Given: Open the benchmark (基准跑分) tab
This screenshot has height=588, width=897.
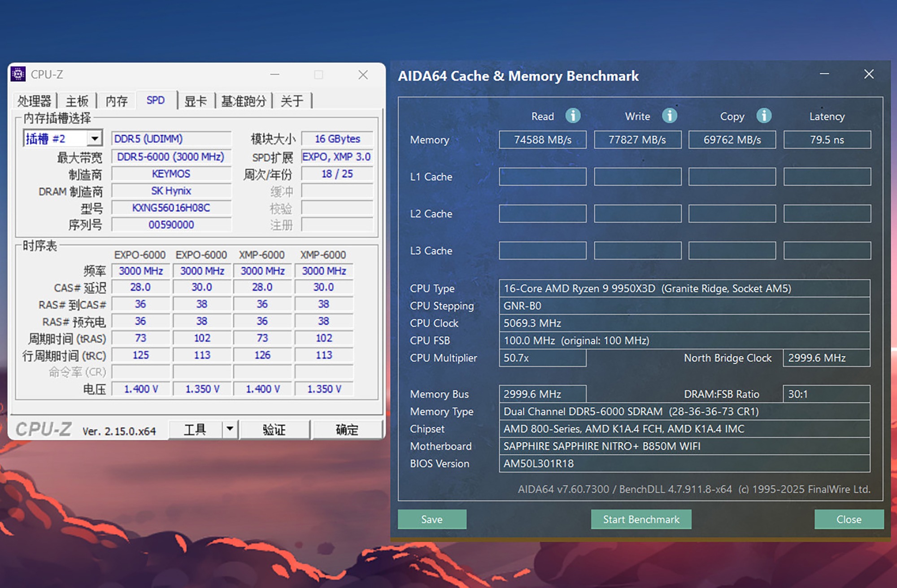Looking at the screenshot, I should [244, 101].
